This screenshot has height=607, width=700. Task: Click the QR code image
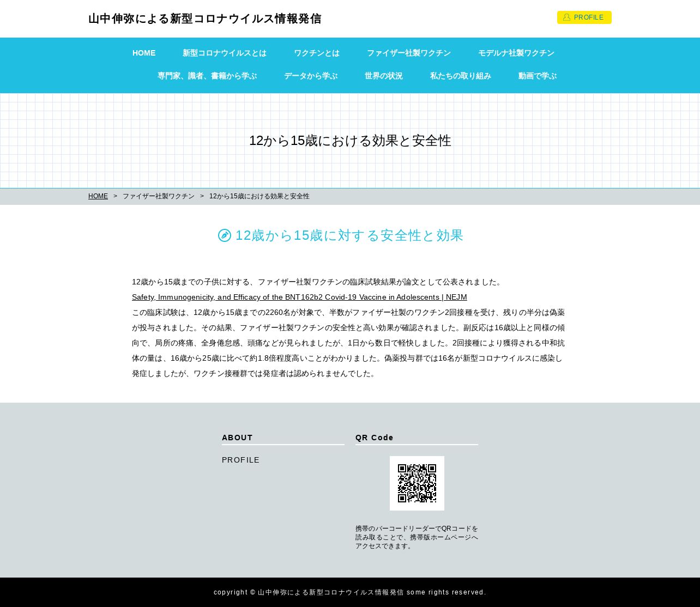pos(417,483)
